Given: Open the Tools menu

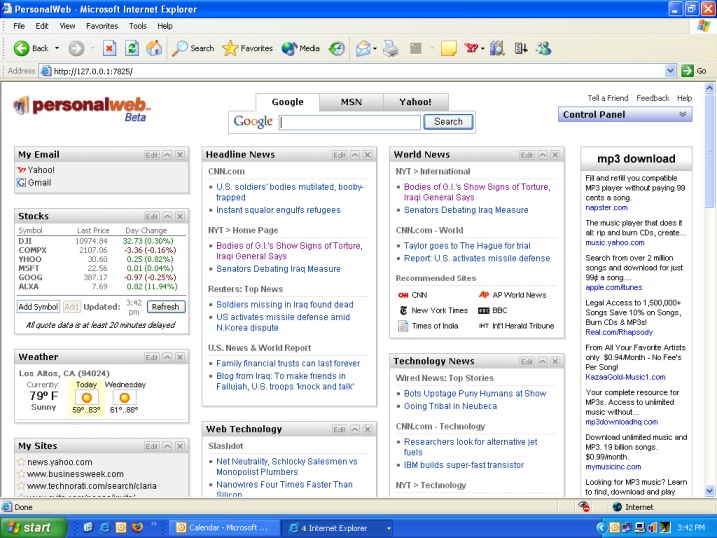Looking at the screenshot, I should point(138,26).
